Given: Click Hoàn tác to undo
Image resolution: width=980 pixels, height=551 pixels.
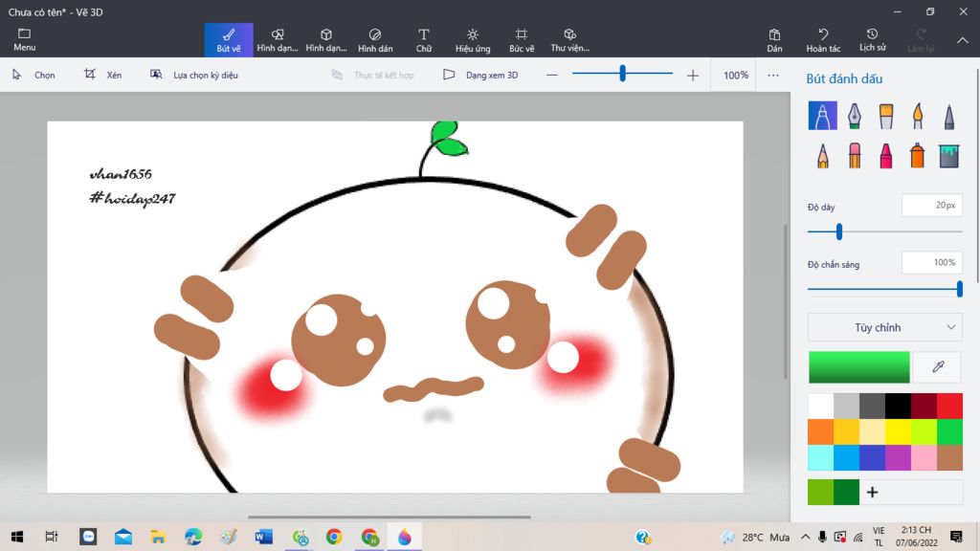Looking at the screenshot, I should (x=823, y=40).
